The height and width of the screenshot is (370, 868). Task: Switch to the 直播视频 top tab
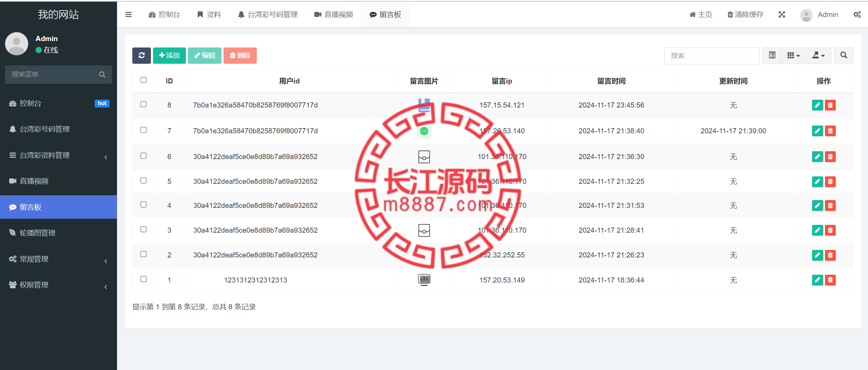click(334, 15)
